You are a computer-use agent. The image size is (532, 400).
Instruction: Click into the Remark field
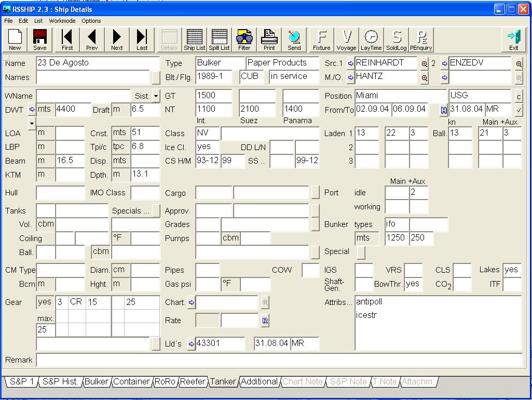coord(279,359)
